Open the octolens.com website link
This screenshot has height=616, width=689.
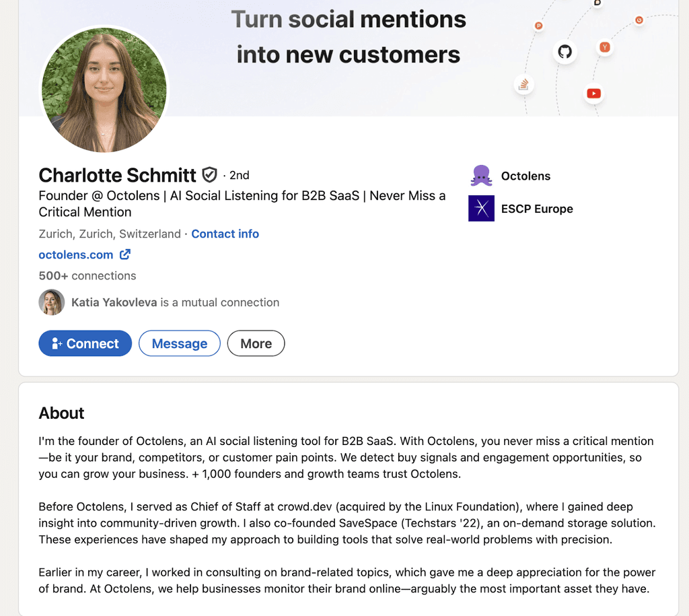75,254
